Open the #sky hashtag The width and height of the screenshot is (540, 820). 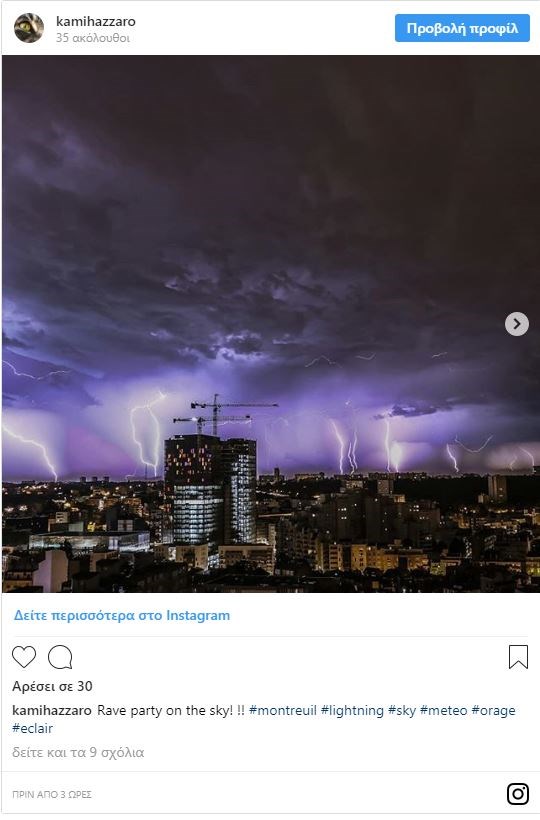point(401,711)
